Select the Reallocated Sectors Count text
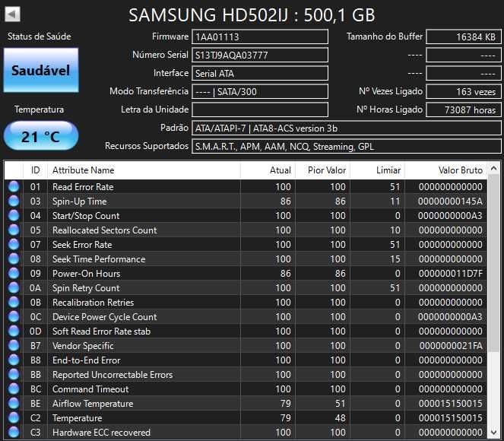 pos(104,230)
